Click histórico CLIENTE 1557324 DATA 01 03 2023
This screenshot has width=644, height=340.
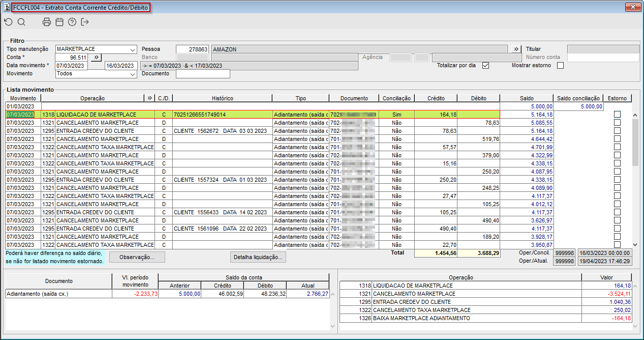[220, 180]
